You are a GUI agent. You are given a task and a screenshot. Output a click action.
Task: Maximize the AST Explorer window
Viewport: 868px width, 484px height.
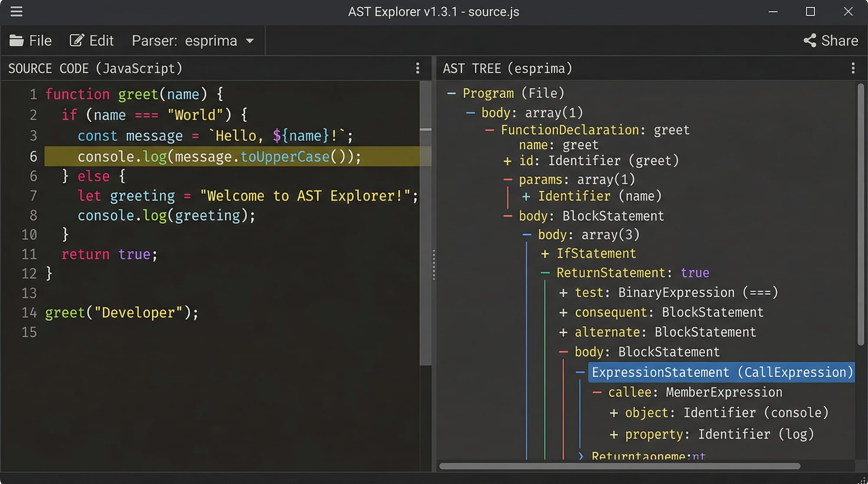810,12
